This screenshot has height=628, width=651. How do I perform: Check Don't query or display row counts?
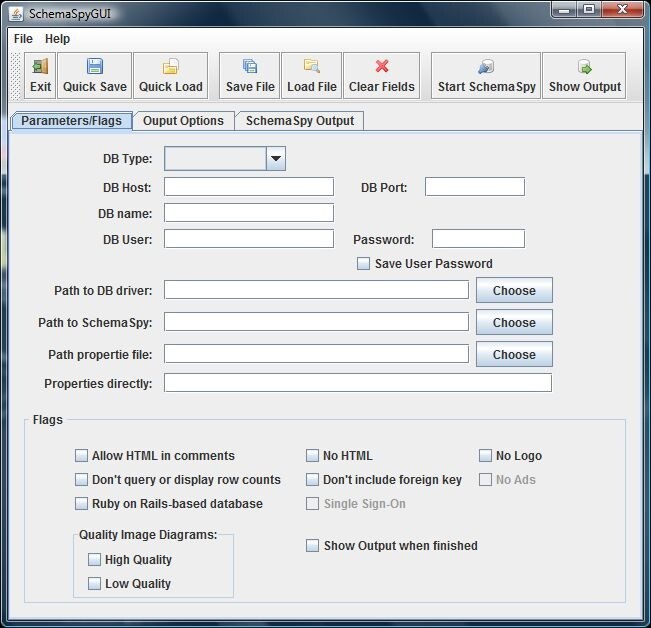[x=81, y=479]
